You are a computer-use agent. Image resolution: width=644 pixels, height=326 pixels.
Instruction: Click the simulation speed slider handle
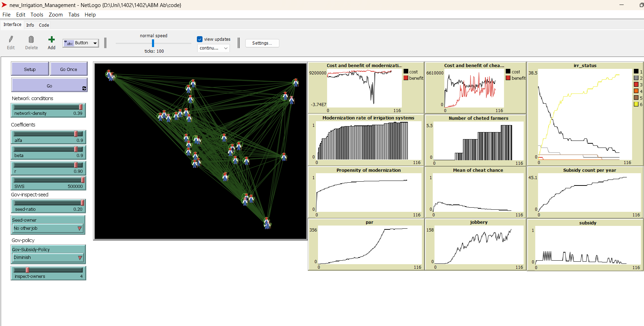(153, 43)
